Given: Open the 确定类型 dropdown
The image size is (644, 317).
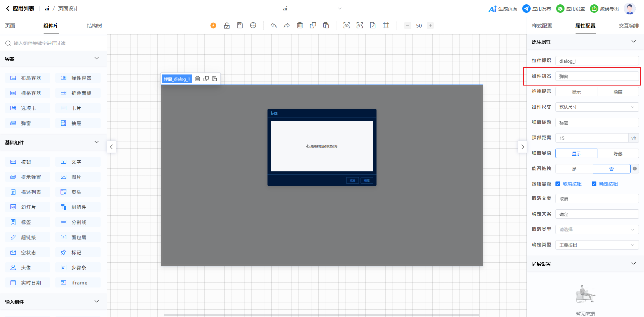Looking at the screenshot, I should tap(597, 245).
